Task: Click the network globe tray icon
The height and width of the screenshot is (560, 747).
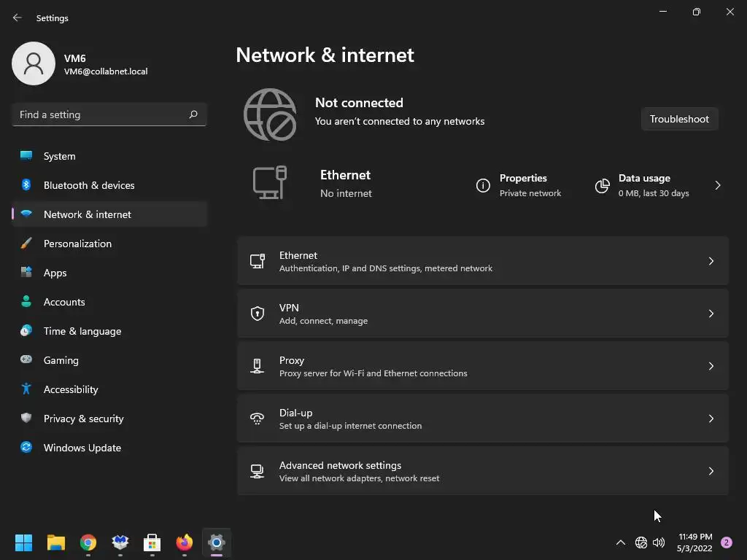Action: 641,542
